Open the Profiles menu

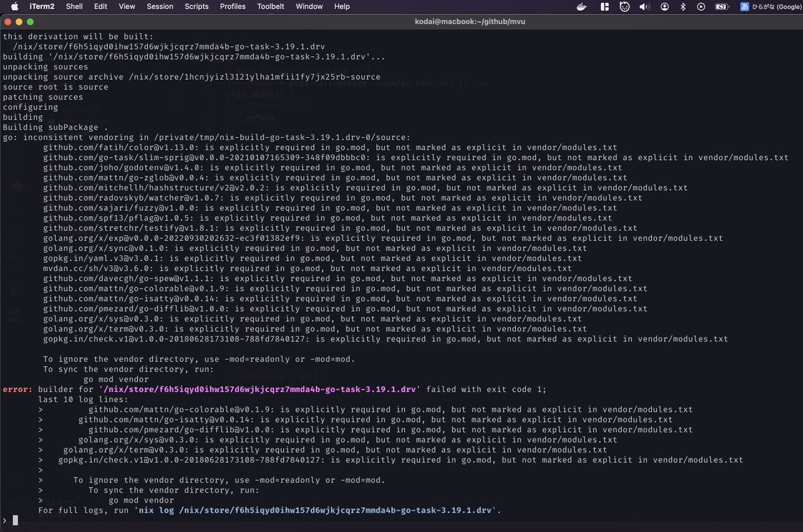point(233,7)
